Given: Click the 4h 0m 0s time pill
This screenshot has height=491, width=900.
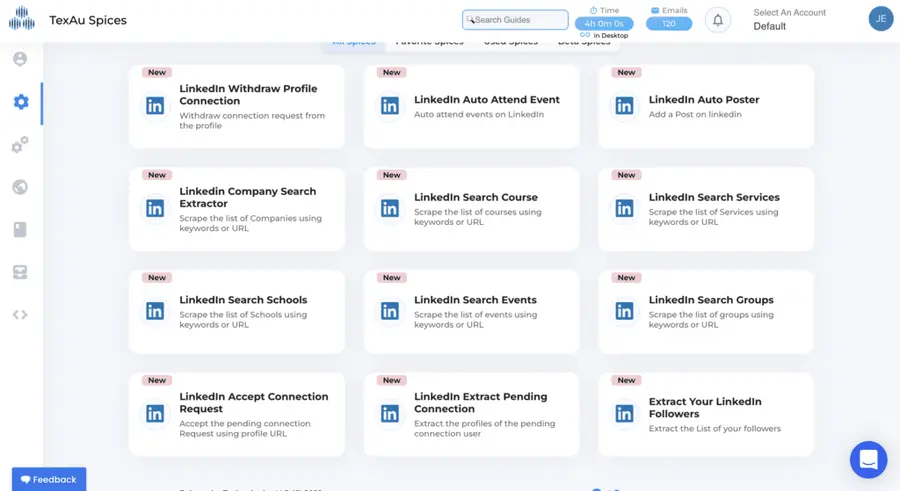Looking at the screenshot, I should (x=604, y=24).
